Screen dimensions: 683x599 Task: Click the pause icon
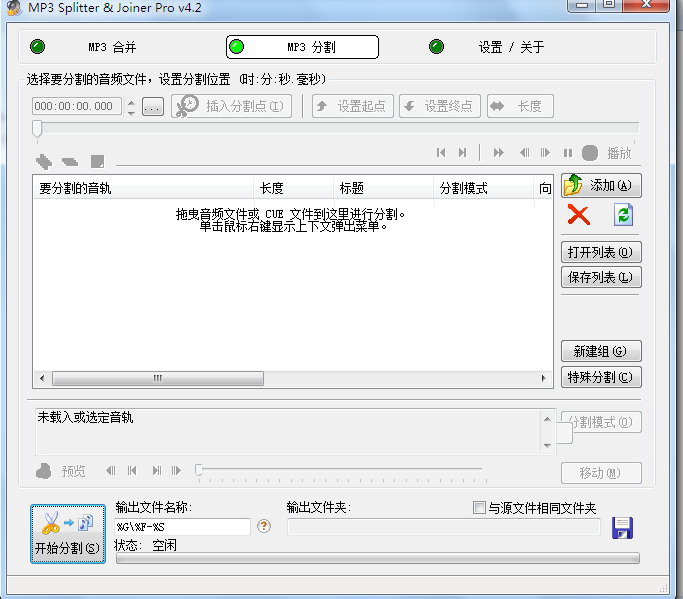click(x=568, y=153)
